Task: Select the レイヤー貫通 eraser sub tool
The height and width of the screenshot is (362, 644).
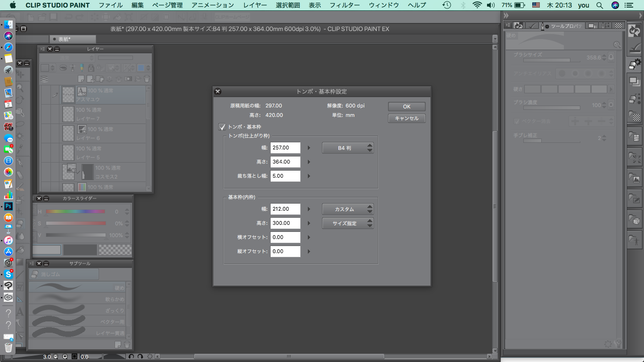Action: pyautogui.click(x=77, y=333)
